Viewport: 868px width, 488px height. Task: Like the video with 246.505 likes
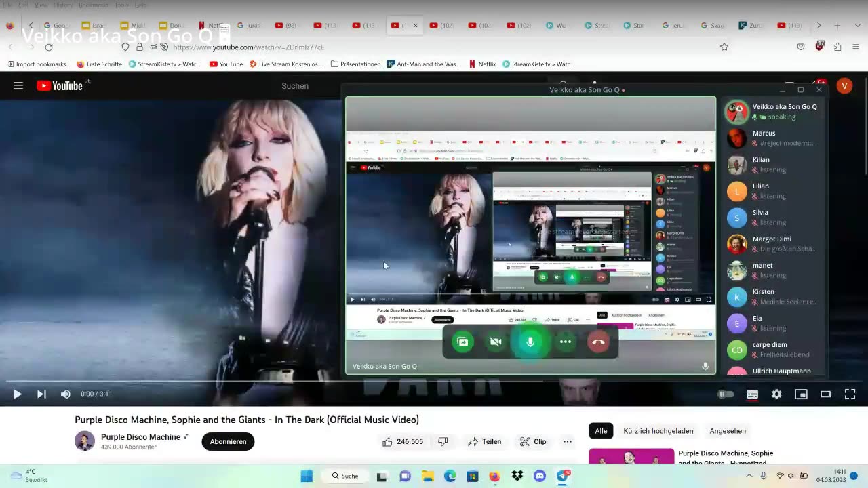(x=403, y=441)
